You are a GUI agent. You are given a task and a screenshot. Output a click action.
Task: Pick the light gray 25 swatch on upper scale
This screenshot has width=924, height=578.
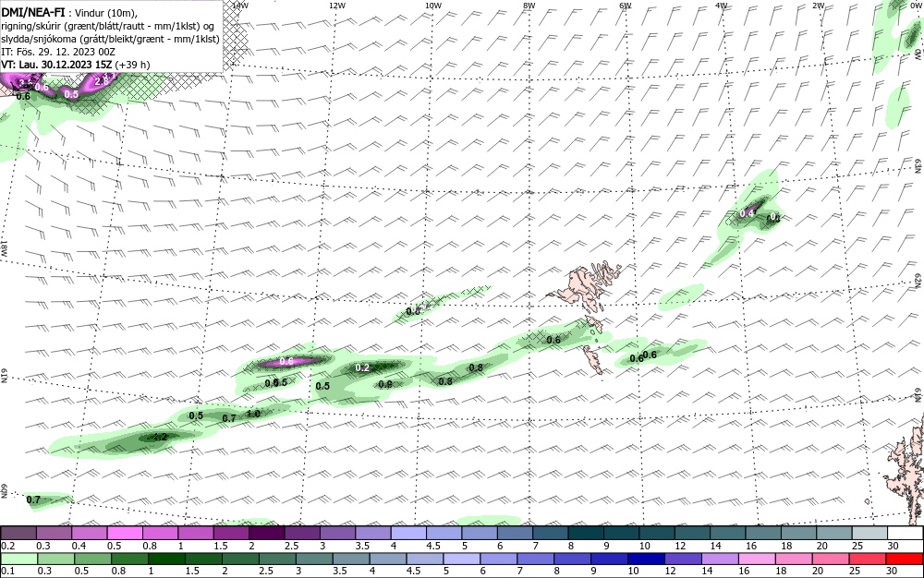[x=869, y=534]
